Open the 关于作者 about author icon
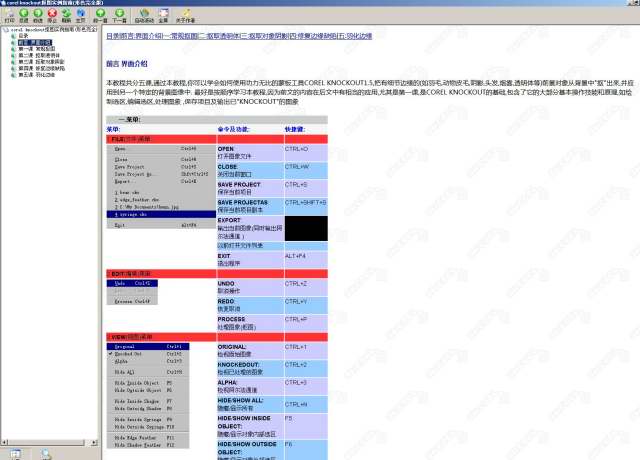640x460 pixels. pos(185,16)
